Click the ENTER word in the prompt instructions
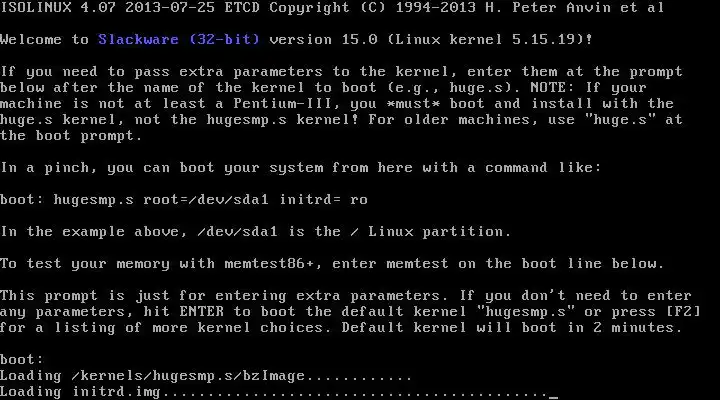Viewport: 720px width, 400px height. point(201,312)
